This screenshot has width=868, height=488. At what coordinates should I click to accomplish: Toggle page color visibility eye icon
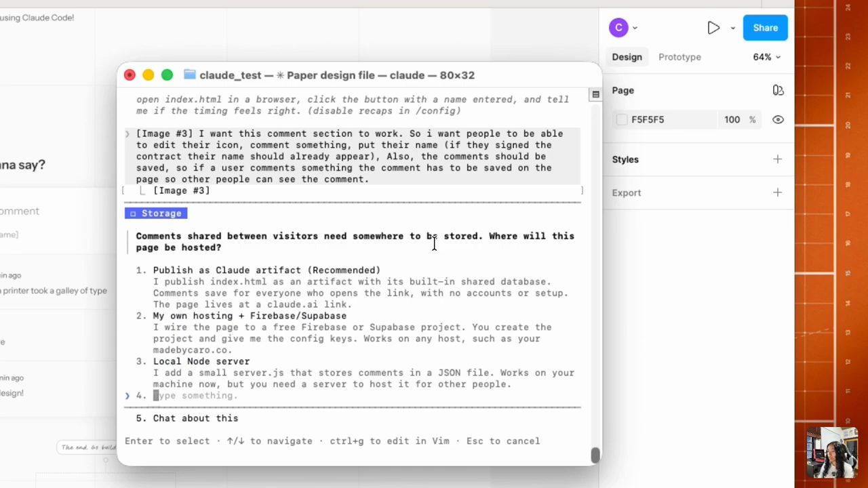(778, 119)
